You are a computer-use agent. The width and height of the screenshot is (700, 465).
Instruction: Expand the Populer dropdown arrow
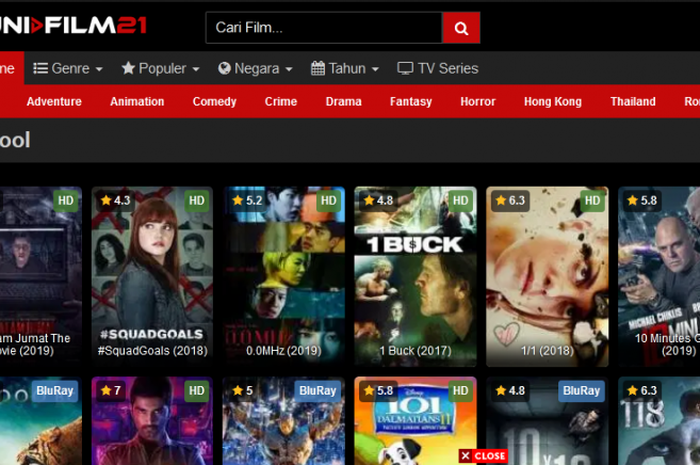coord(196,69)
